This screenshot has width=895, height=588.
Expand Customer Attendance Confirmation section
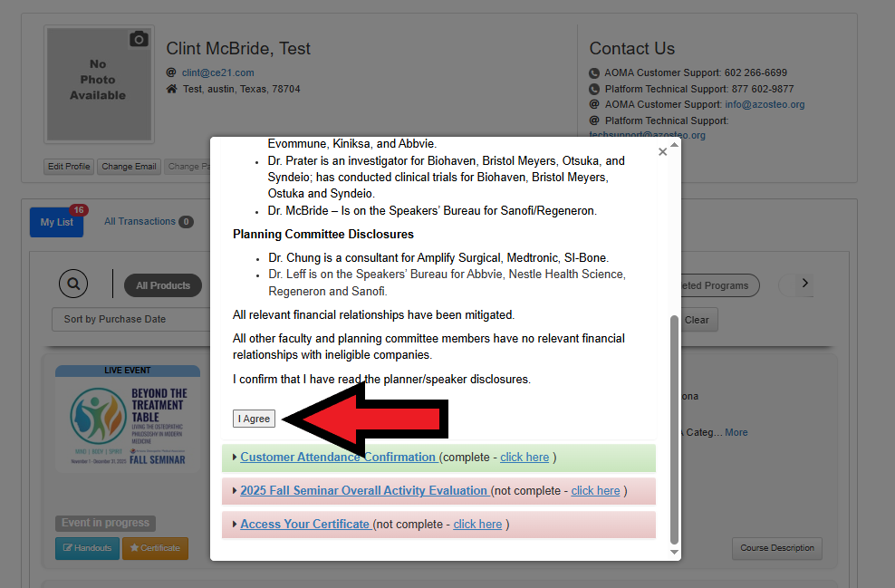coord(337,458)
